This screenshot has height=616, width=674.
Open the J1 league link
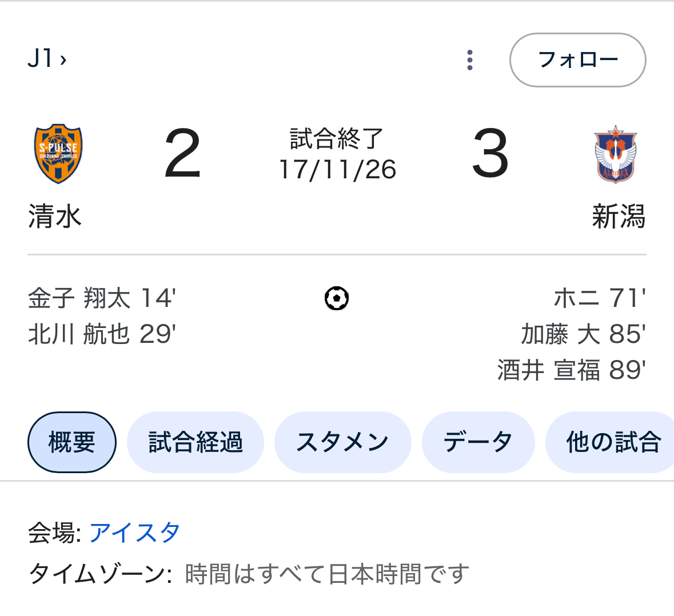click(x=47, y=58)
